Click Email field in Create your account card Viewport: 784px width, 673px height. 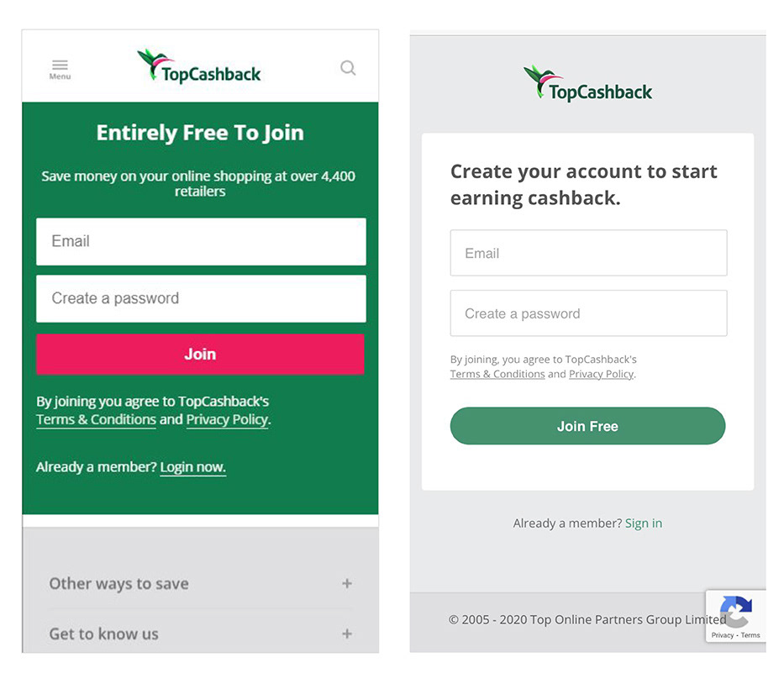[588, 253]
